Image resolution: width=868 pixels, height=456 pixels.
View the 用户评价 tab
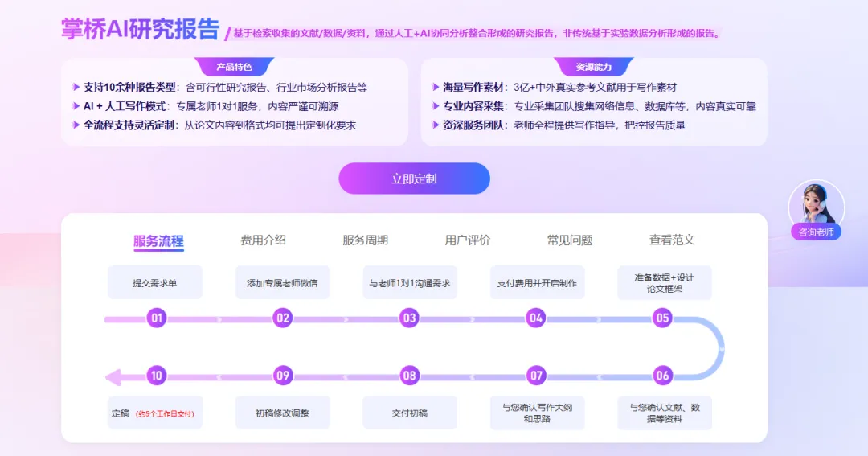pyautogui.click(x=467, y=240)
